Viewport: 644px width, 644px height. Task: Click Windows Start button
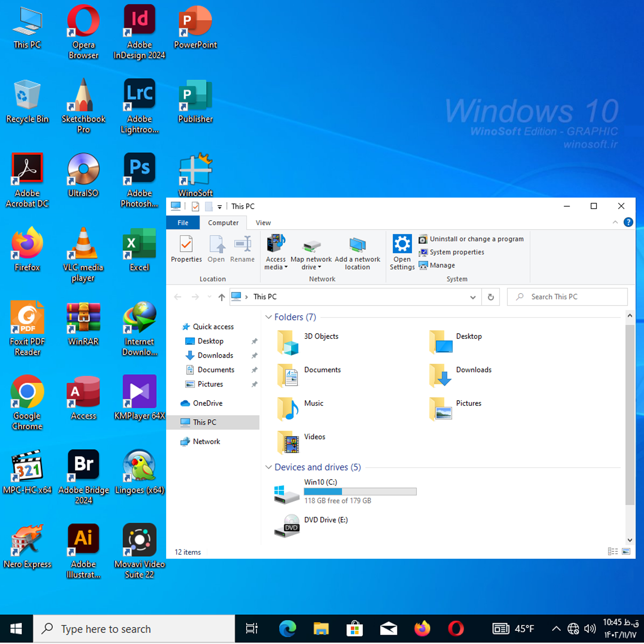click(x=16, y=629)
